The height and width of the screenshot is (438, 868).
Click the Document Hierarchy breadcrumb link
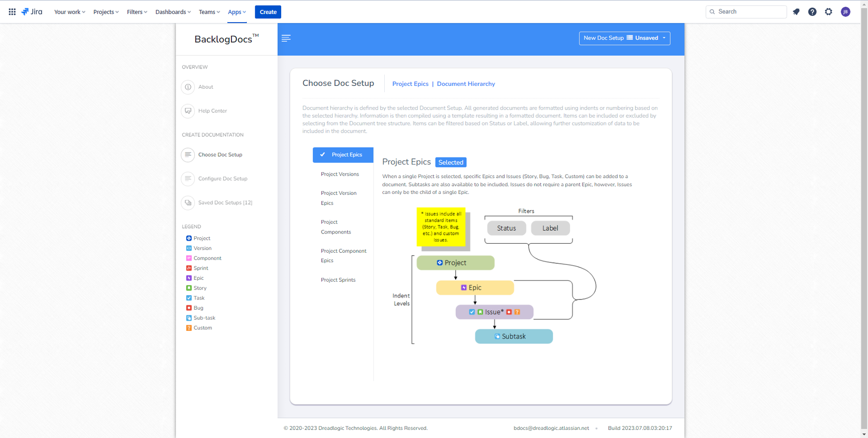coord(466,84)
